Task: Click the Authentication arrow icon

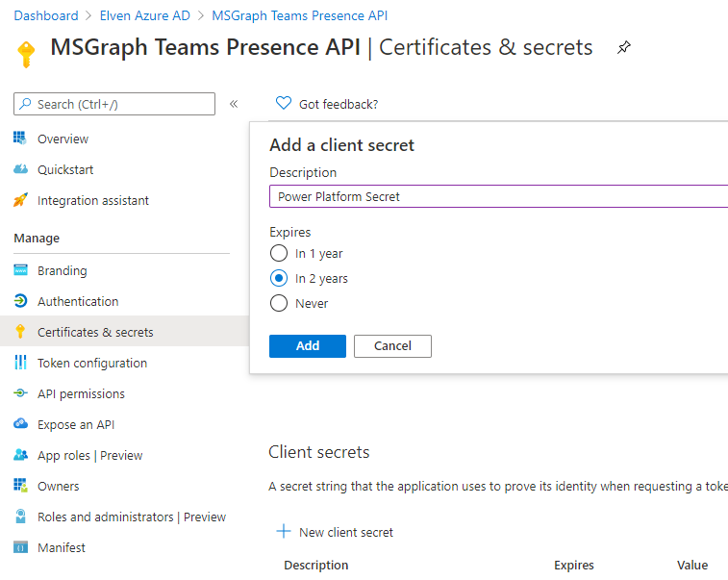Action: click(x=20, y=301)
